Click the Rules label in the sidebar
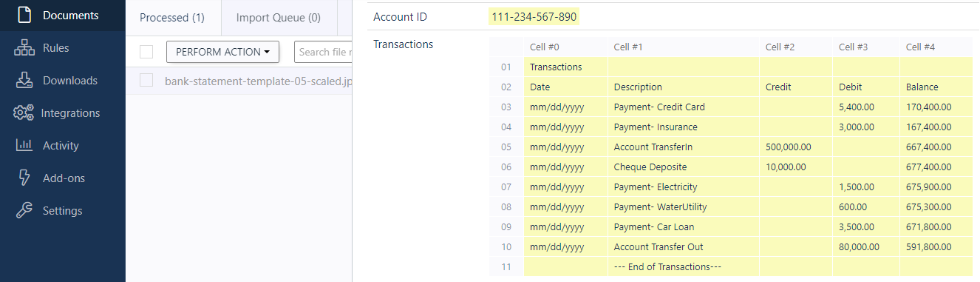The height and width of the screenshot is (282, 980). 56,48
